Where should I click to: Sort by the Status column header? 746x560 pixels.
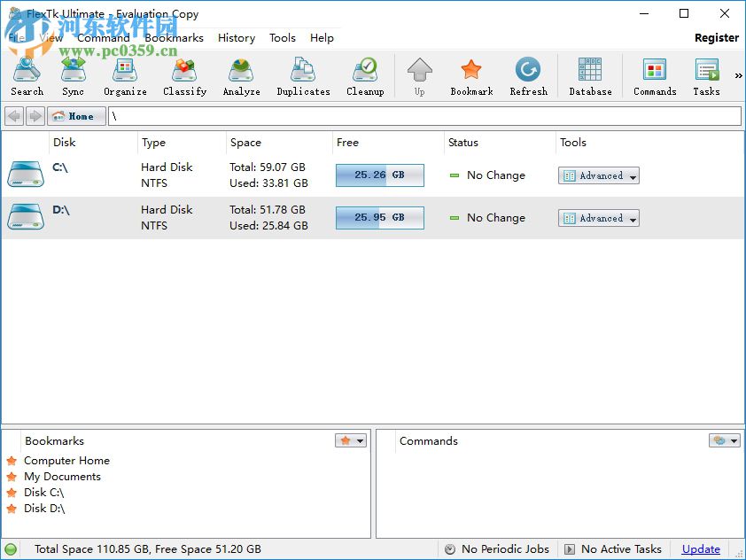point(500,143)
